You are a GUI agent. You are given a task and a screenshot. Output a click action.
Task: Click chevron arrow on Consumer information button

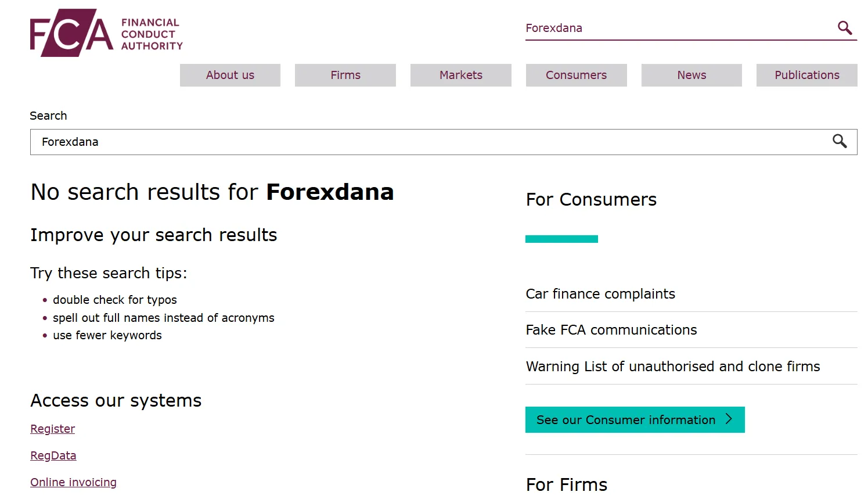[729, 419]
